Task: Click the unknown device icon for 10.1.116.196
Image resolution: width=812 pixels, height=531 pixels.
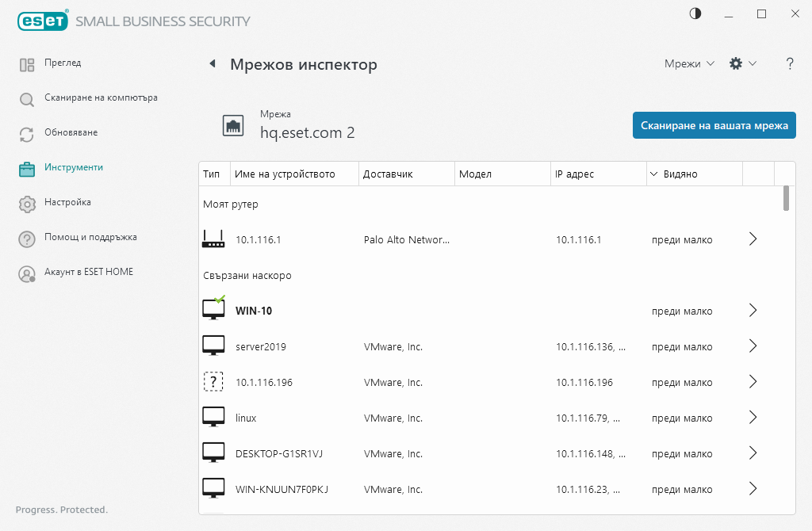Action: pos(213,382)
